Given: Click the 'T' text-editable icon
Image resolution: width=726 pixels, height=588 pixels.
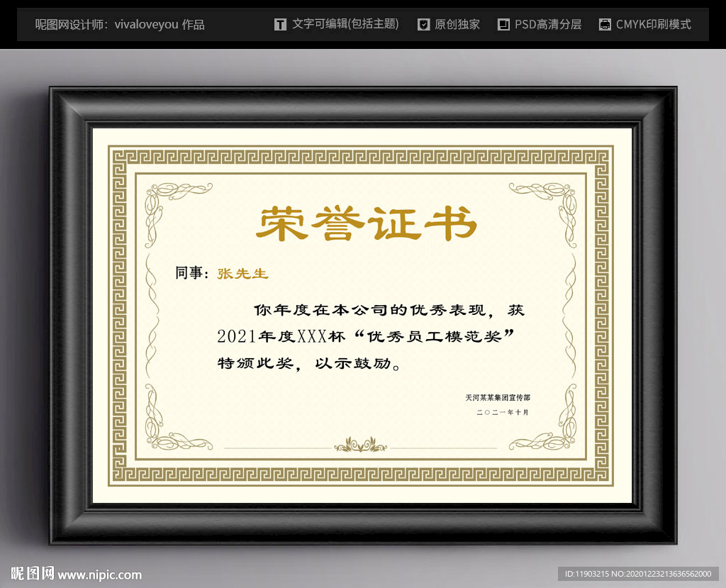Looking at the screenshot, I should point(280,23).
